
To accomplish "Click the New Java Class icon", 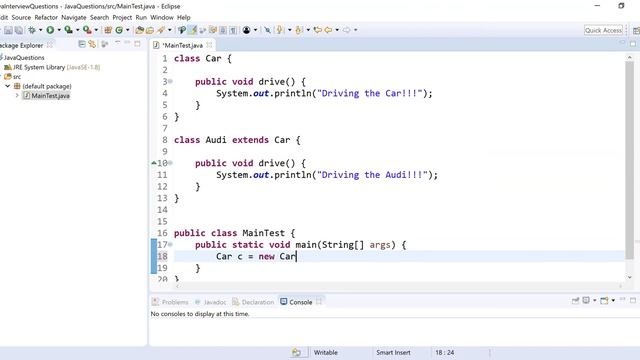I will pos(119,30).
